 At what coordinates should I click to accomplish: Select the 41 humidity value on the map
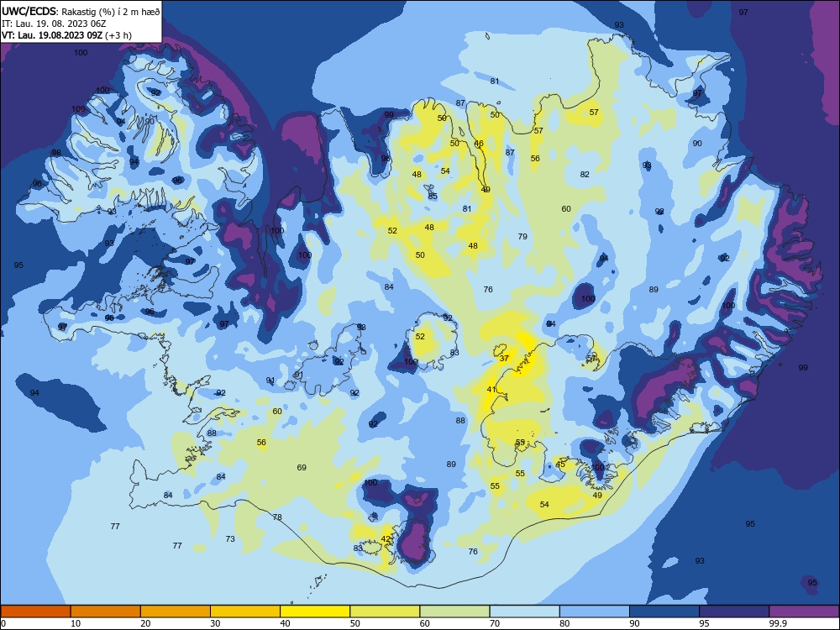click(x=491, y=390)
